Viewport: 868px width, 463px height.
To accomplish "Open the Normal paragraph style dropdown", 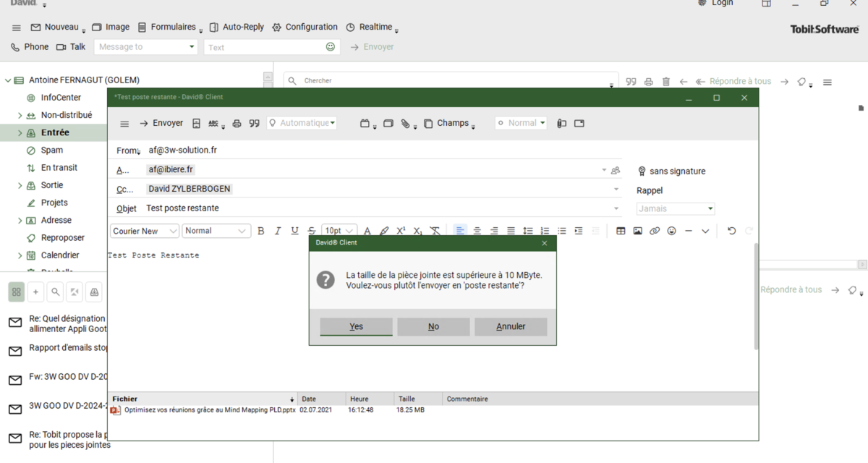I will click(216, 231).
